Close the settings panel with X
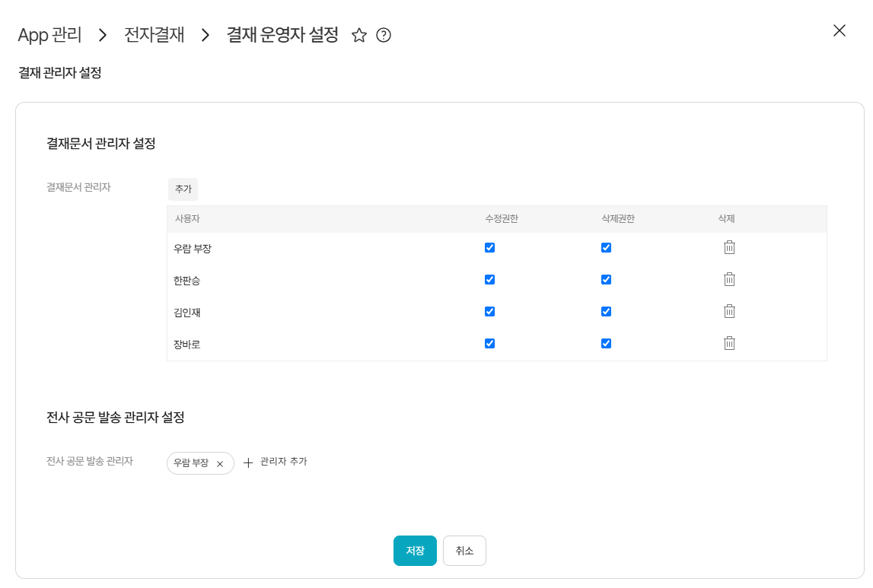 [x=840, y=30]
